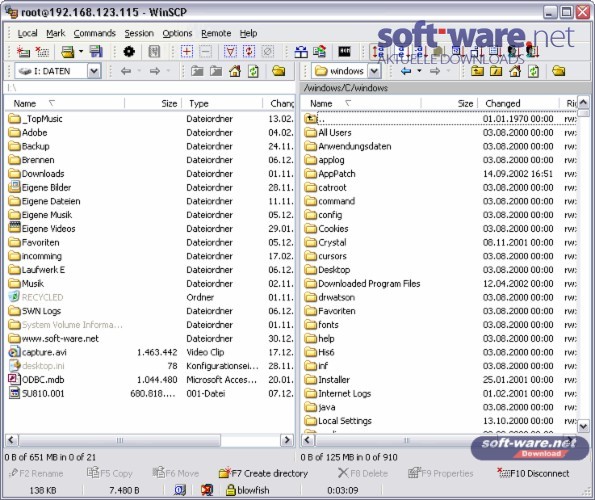Click the saved sessions toolbar icon
Screen dimensions: 595x500
(x=68, y=51)
